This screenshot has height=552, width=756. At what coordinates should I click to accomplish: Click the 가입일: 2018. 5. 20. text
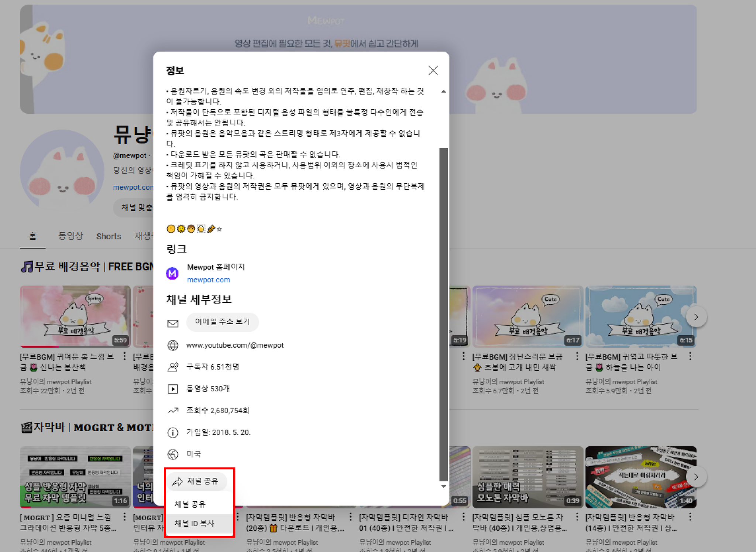tap(218, 432)
